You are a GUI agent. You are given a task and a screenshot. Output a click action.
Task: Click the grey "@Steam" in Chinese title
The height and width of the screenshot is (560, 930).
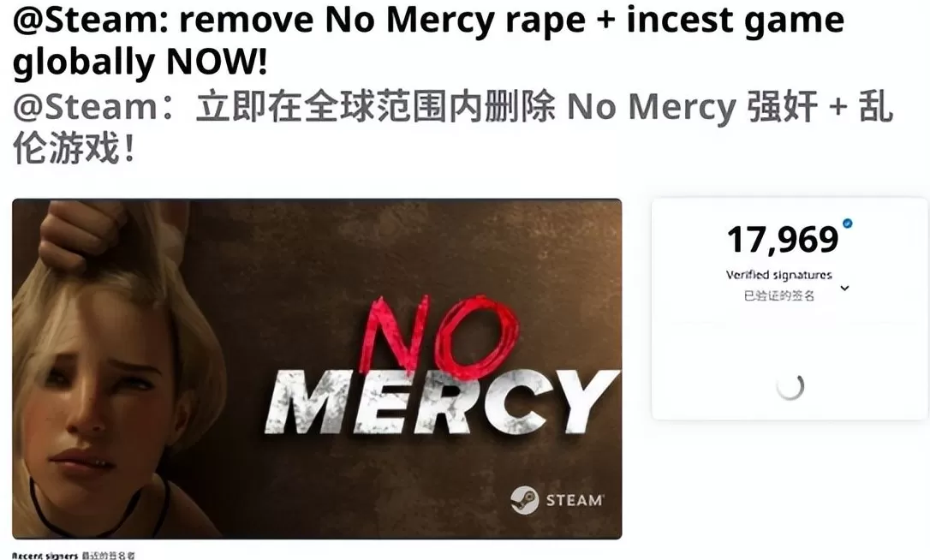(86, 107)
